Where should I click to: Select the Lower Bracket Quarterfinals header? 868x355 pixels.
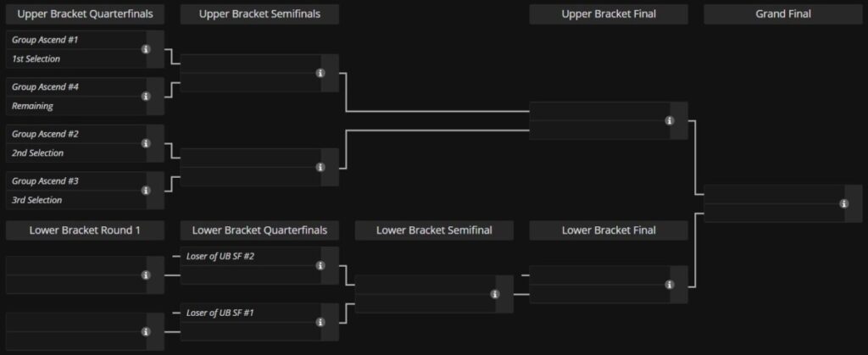[259, 230]
